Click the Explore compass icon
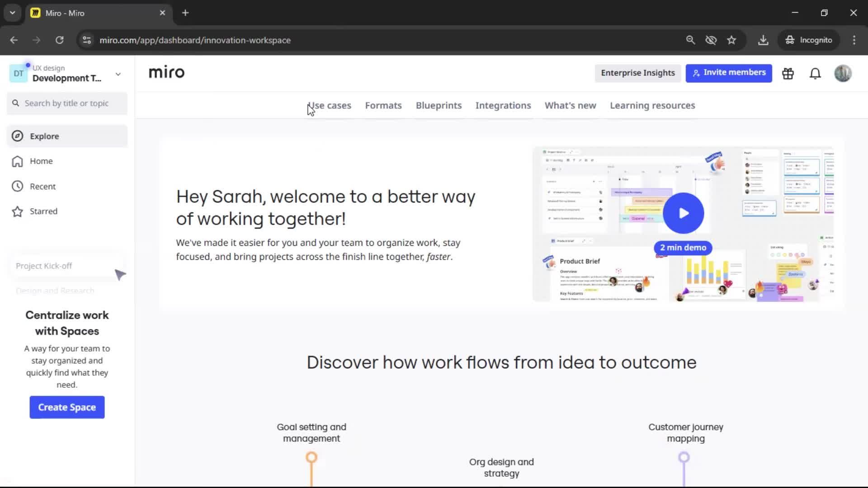Image resolution: width=868 pixels, height=488 pixels. (17, 136)
